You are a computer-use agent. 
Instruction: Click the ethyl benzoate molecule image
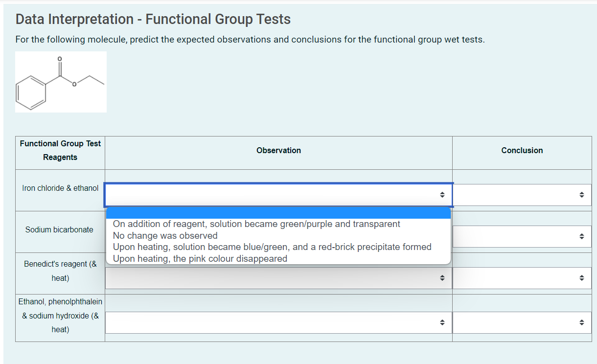(x=61, y=81)
